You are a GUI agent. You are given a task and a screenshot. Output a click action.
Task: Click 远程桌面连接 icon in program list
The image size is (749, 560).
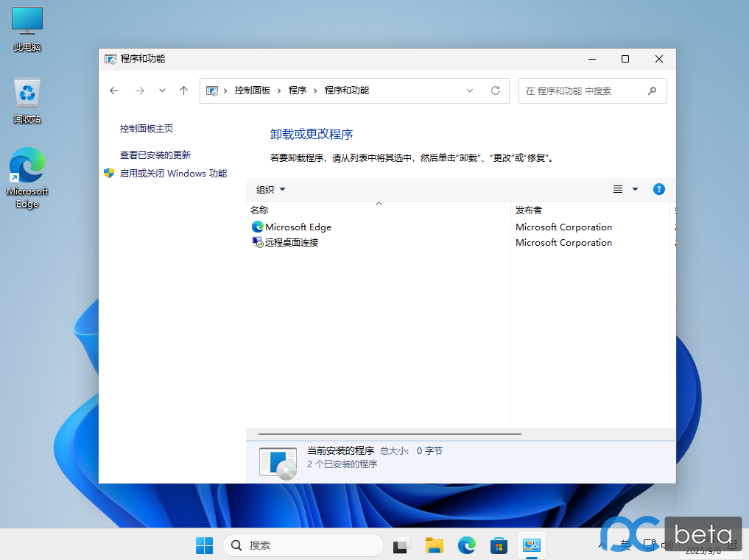click(x=258, y=242)
